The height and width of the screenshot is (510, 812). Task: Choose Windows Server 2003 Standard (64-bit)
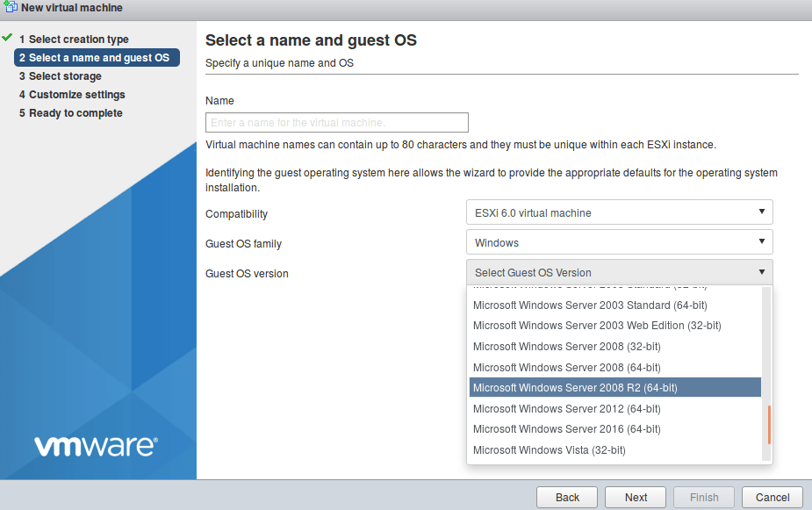tap(615, 305)
